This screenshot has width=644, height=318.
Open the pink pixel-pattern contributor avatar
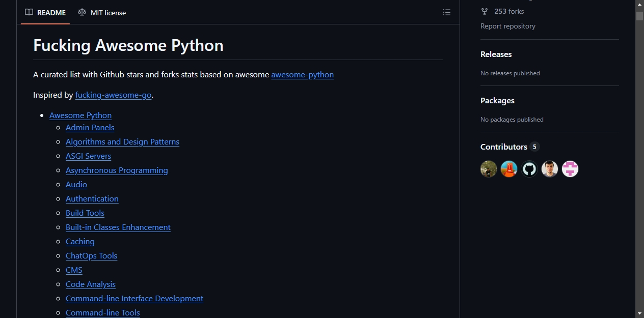[570, 169]
